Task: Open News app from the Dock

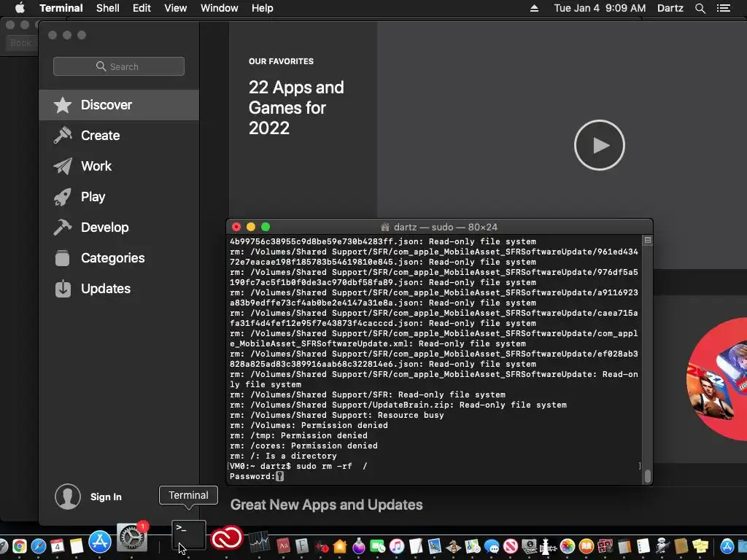Action: click(511, 546)
